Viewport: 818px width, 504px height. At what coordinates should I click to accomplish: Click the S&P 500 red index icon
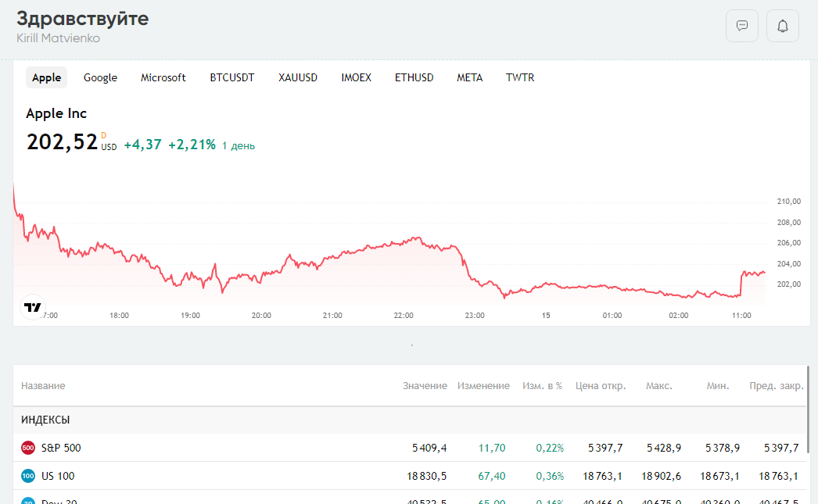click(x=27, y=448)
